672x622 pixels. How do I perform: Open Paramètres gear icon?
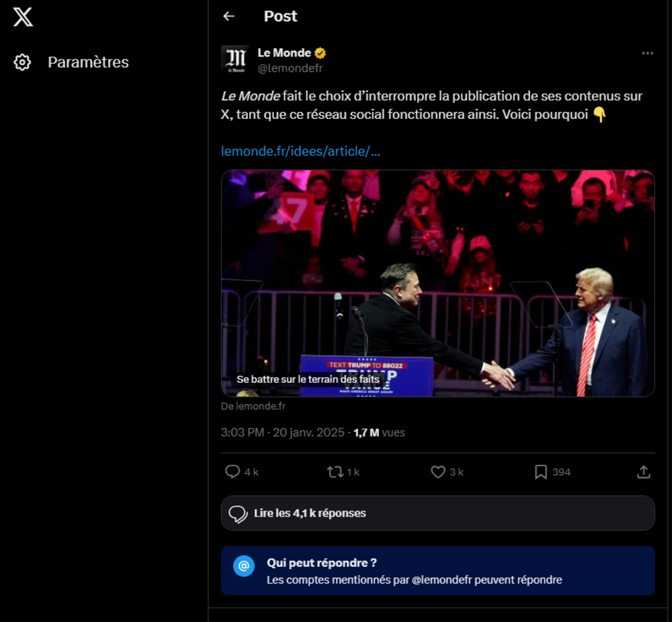point(22,62)
